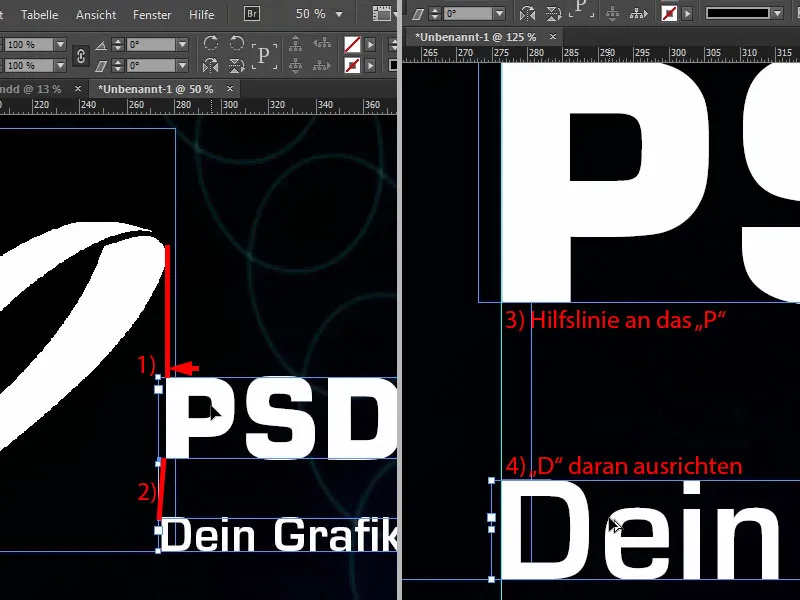The image size is (800, 600).
Task: Flip horizontally in the 125 % window
Action: (527, 14)
